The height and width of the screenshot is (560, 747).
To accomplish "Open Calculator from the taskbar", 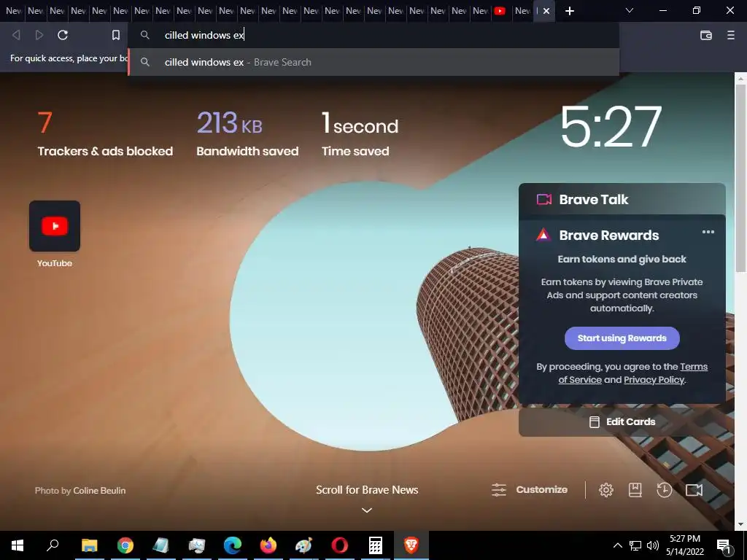I will click(x=376, y=545).
